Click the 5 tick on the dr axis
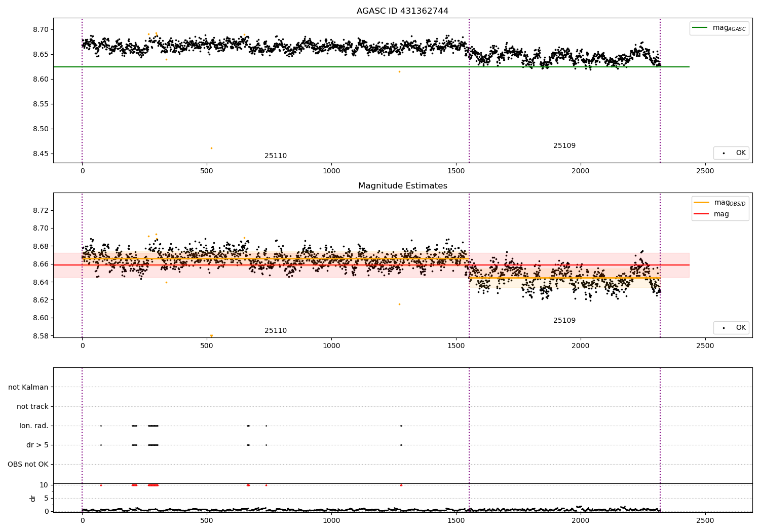This screenshot has height=532, width=760. coord(47,498)
